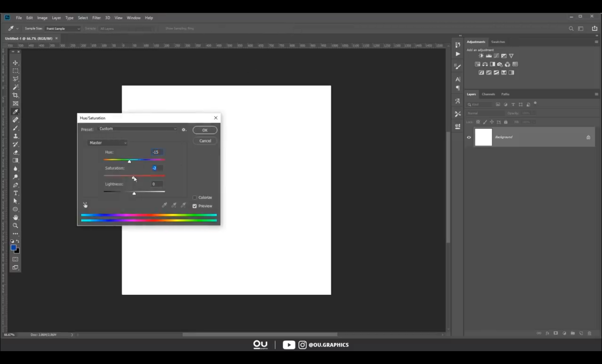Select the Dodge tool
The height and width of the screenshot is (364, 602).
point(15,177)
